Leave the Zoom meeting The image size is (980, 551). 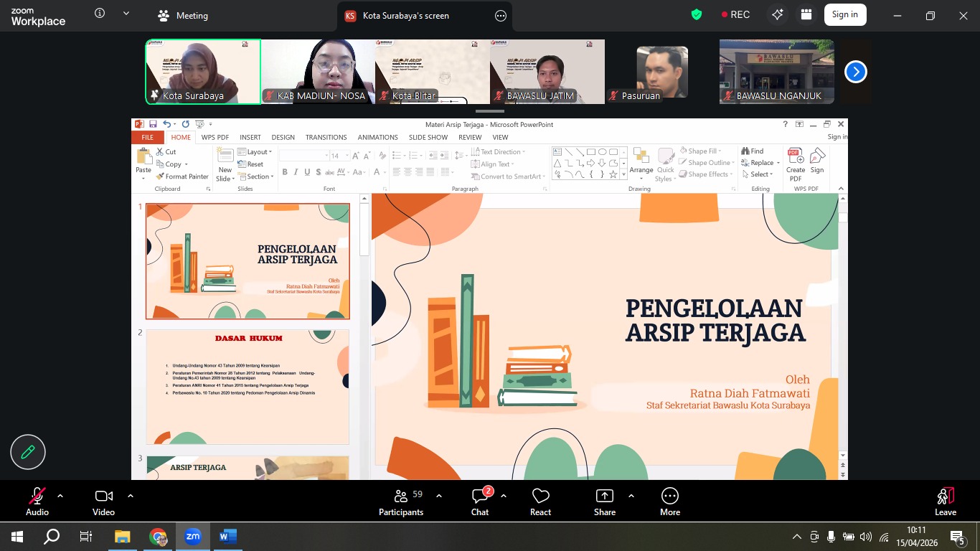click(x=945, y=500)
